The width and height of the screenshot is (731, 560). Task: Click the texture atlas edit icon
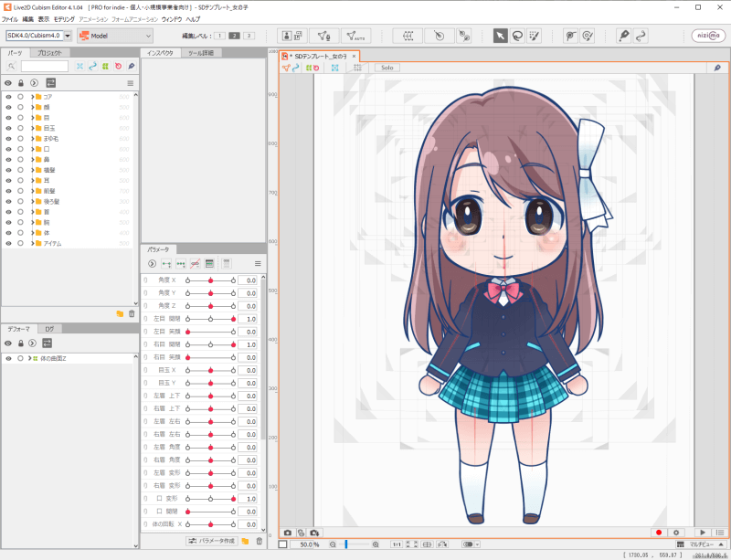292,36
